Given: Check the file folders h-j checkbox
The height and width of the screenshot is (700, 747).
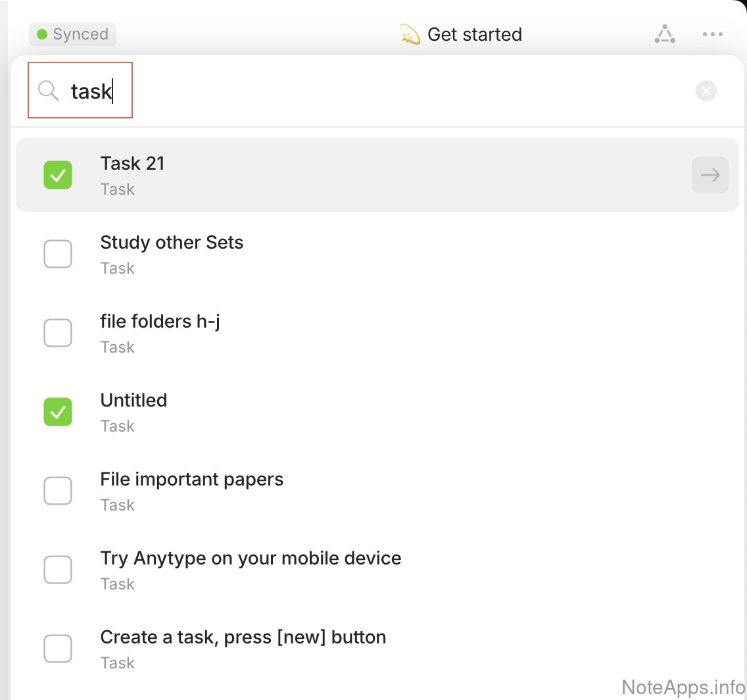Looking at the screenshot, I should point(58,333).
